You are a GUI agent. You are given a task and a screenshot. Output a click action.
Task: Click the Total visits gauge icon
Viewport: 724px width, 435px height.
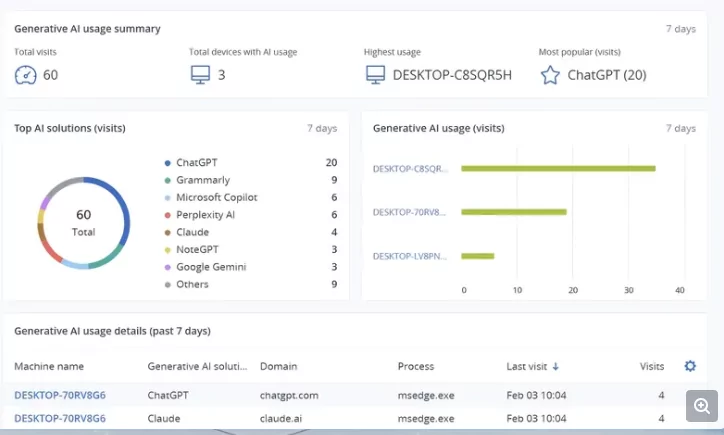tap(25, 75)
